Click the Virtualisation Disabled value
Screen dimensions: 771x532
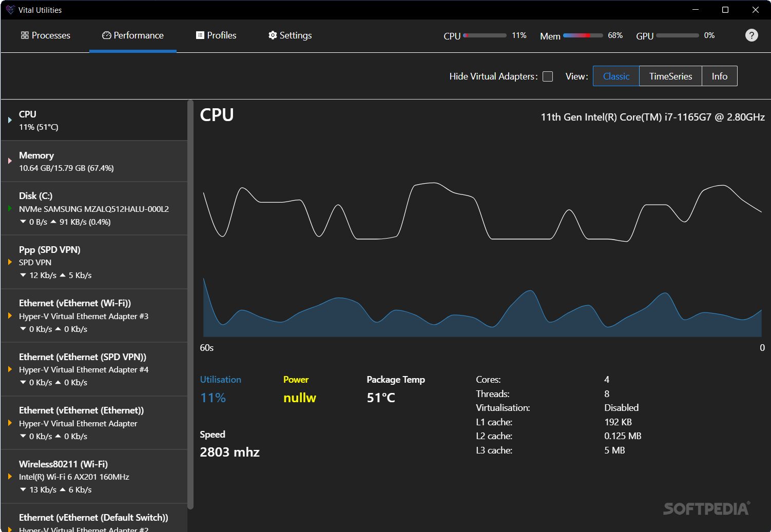click(x=622, y=408)
